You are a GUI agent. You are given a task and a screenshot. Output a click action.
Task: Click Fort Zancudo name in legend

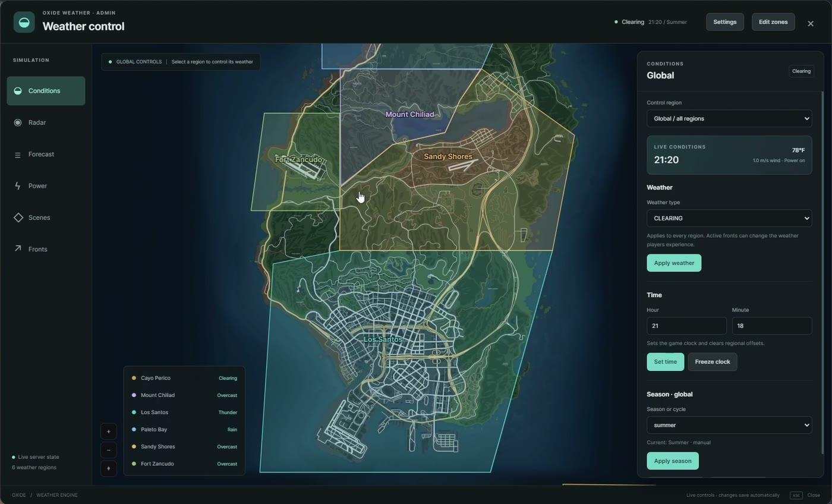click(x=157, y=464)
